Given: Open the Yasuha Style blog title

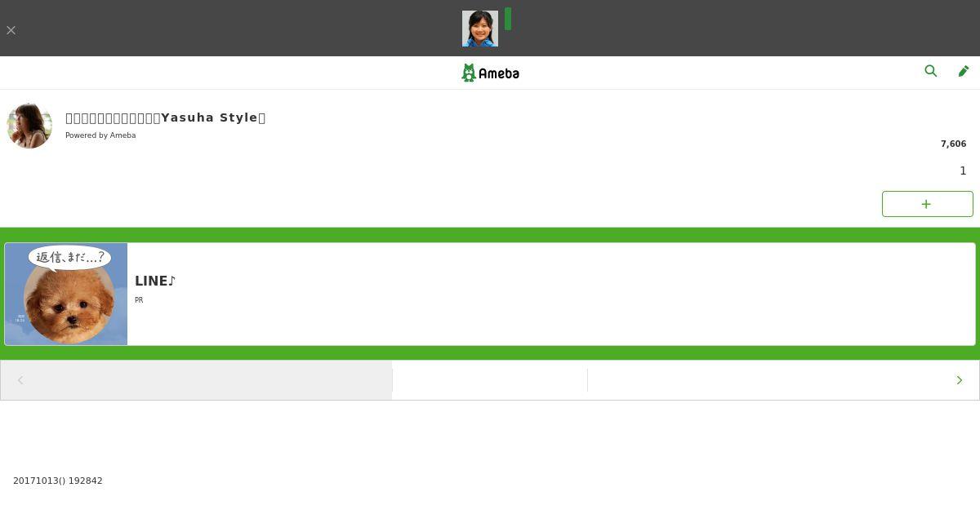Looking at the screenshot, I should 165,117.
